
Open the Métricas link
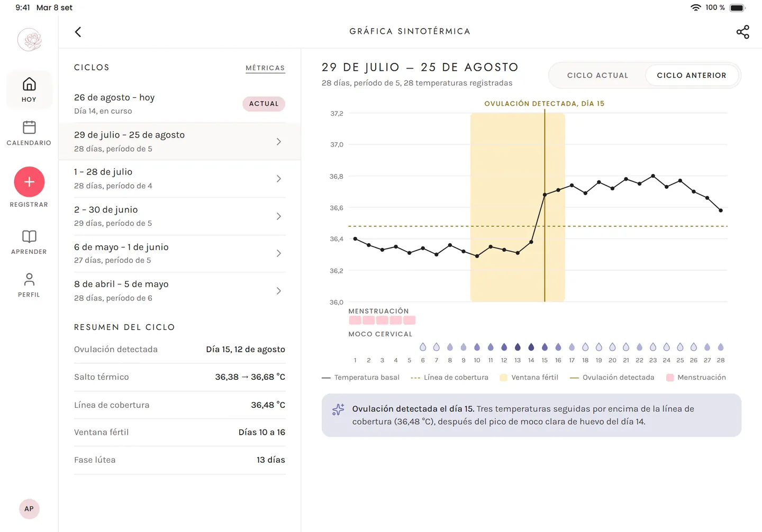265,68
